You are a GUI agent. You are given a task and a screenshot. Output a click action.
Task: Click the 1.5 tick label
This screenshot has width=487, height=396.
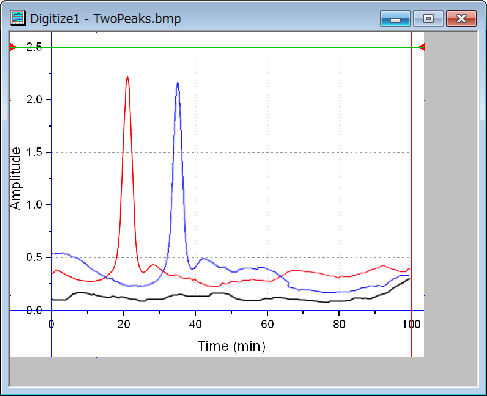[34, 152]
